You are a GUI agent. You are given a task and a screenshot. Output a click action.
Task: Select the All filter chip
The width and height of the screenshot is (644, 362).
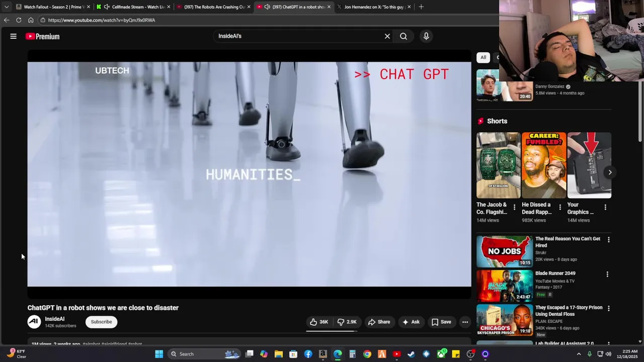(x=483, y=57)
